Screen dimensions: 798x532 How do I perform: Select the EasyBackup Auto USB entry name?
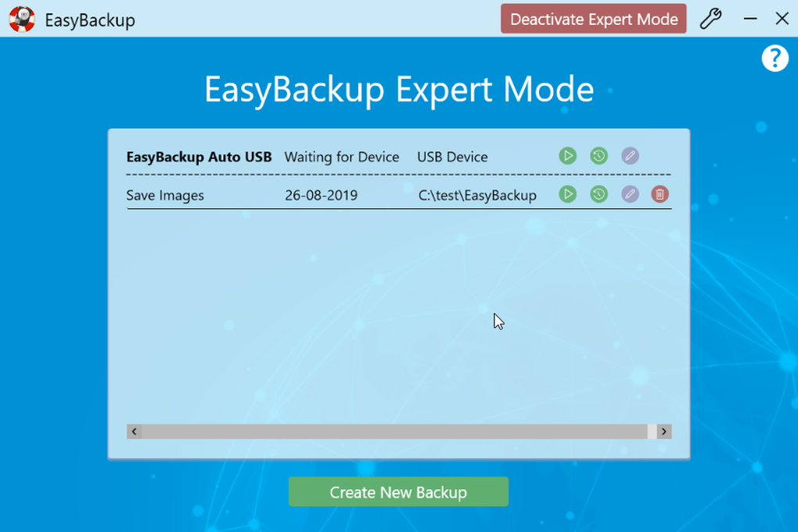click(x=199, y=156)
